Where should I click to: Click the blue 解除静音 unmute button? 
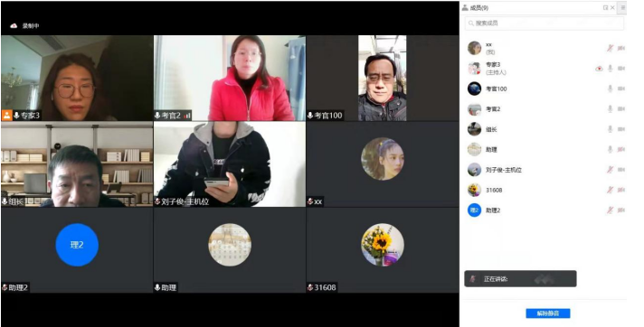click(x=548, y=313)
